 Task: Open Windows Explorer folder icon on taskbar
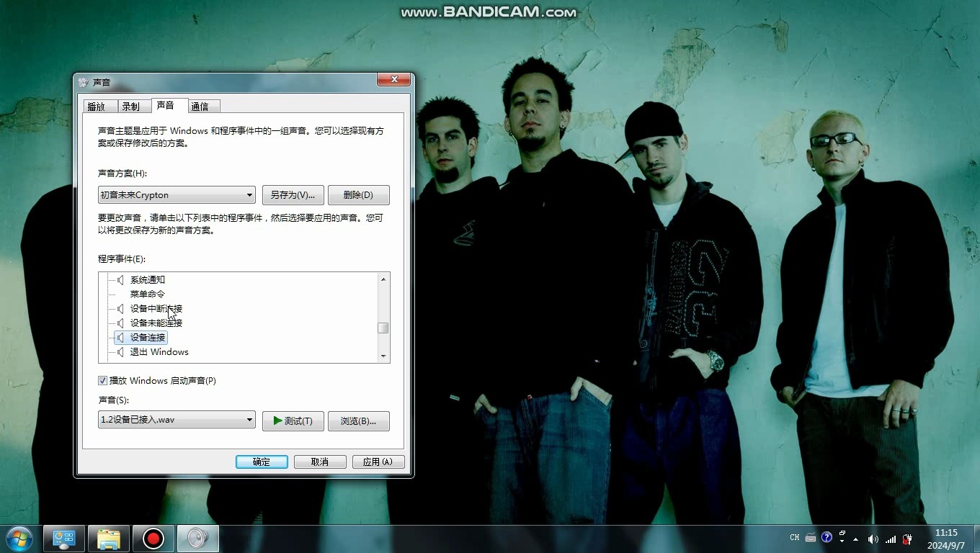coord(108,539)
